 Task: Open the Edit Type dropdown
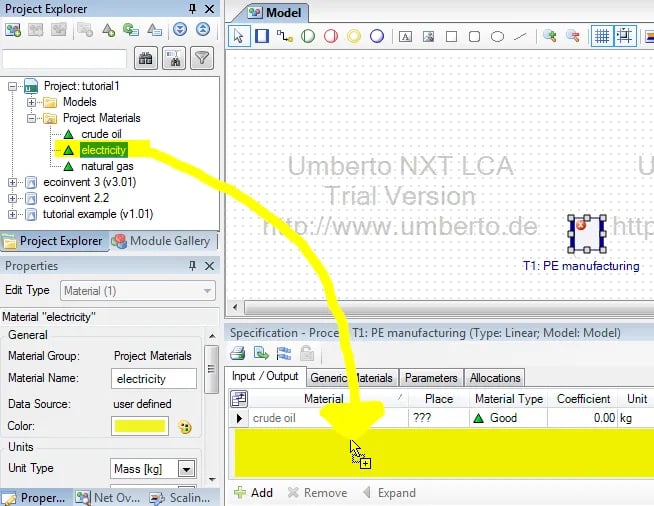point(138,291)
